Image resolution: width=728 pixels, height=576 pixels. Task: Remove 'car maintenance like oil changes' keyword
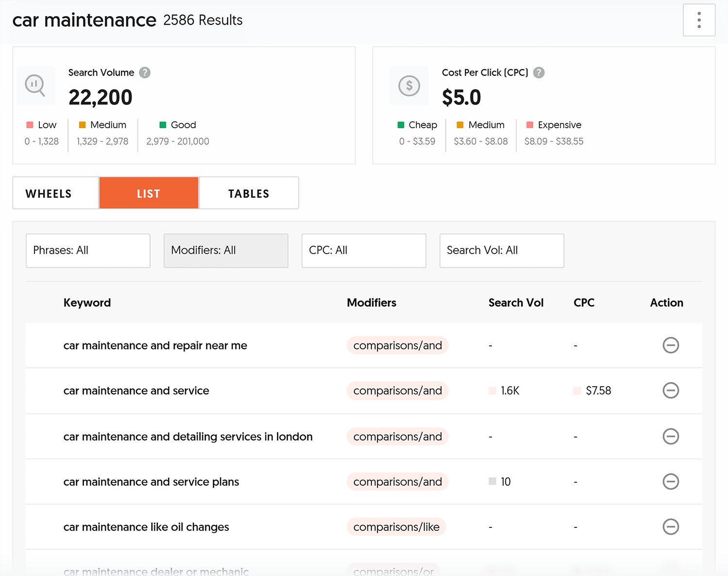pos(671,527)
